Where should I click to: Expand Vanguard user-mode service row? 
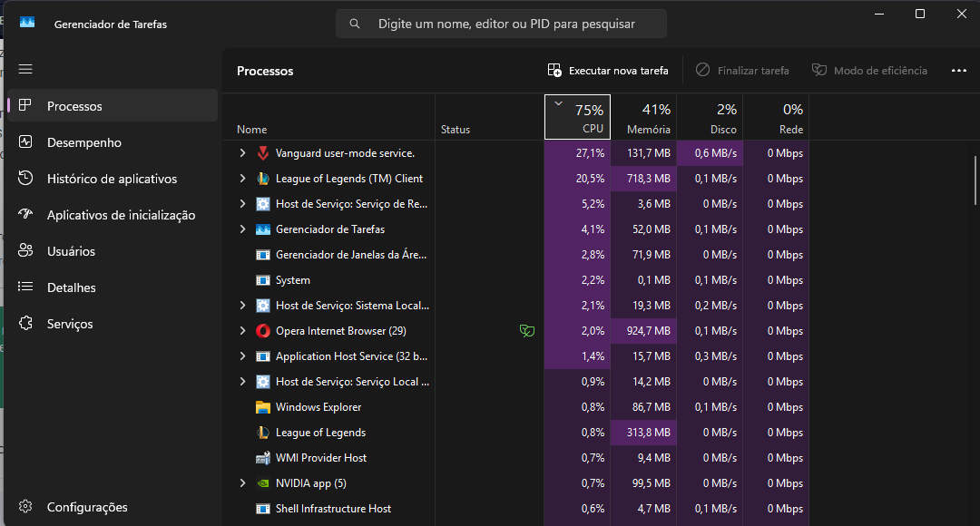tap(242, 153)
